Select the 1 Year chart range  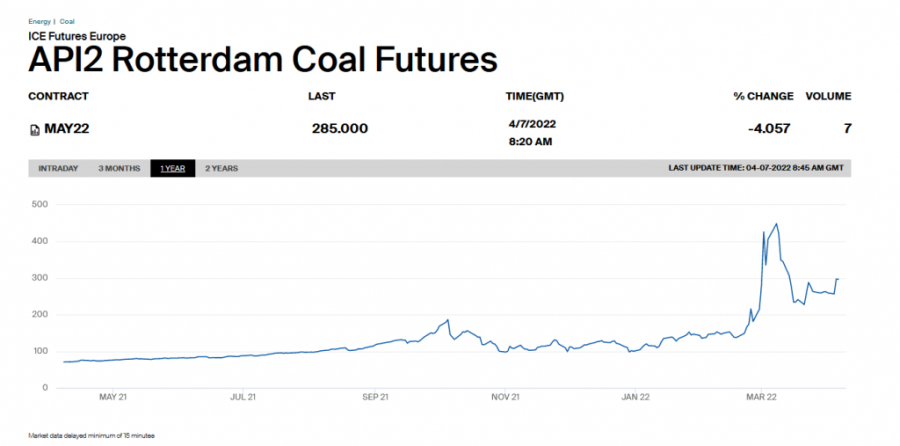pyautogui.click(x=172, y=168)
